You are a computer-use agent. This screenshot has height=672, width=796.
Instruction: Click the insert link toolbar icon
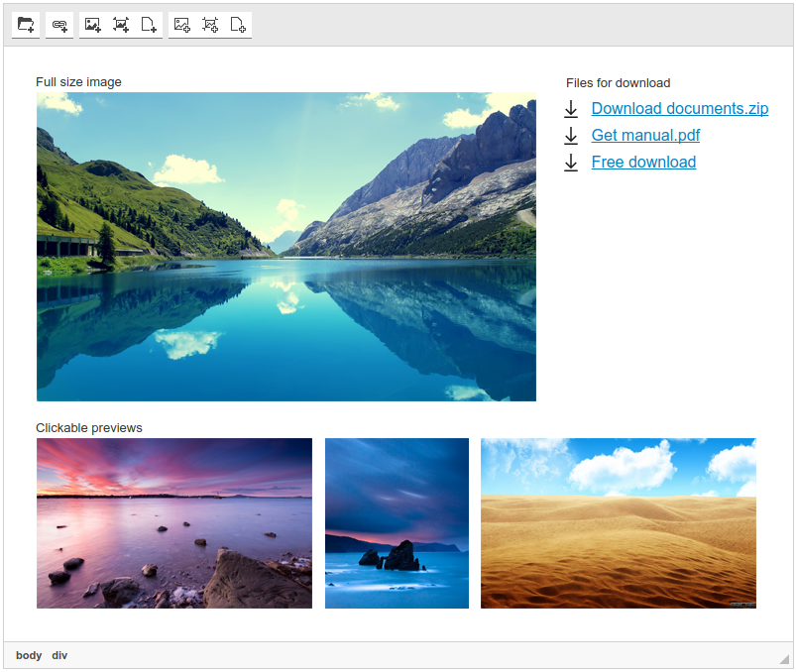point(59,25)
